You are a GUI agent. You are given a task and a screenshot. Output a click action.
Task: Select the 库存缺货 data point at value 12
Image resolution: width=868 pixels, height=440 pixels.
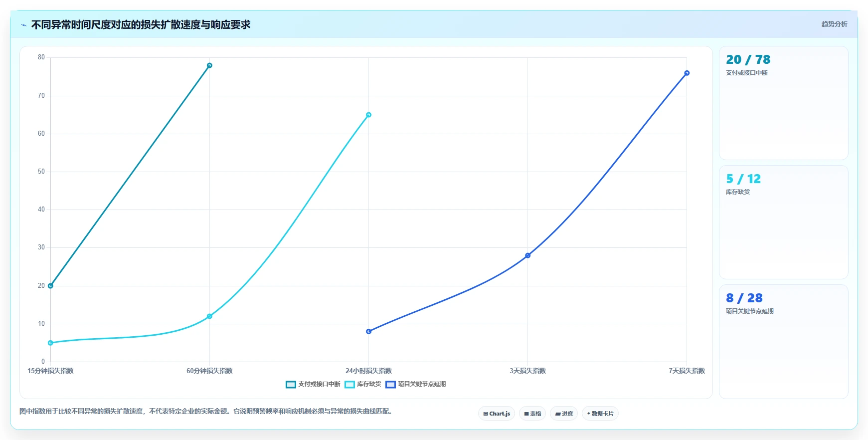coord(209,316)
